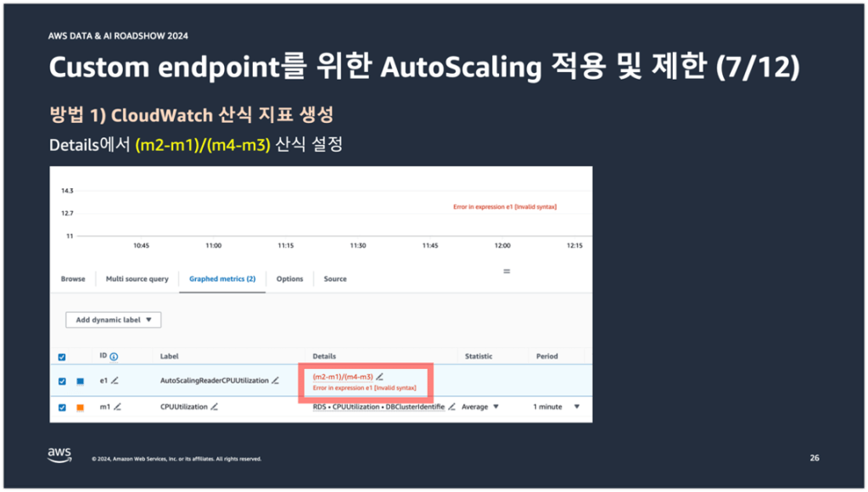Viewport: 868px width, 492px height.
Task: Switch to the Browse tab
Action: pyautogui.click(x=73, y=279)
